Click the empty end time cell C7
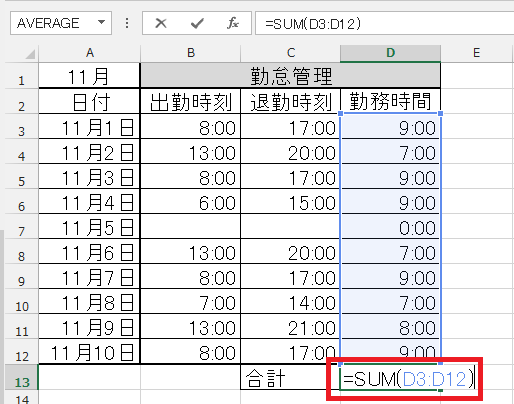The image size is (514, 404). pyautogui.click(x=290, y=226)
